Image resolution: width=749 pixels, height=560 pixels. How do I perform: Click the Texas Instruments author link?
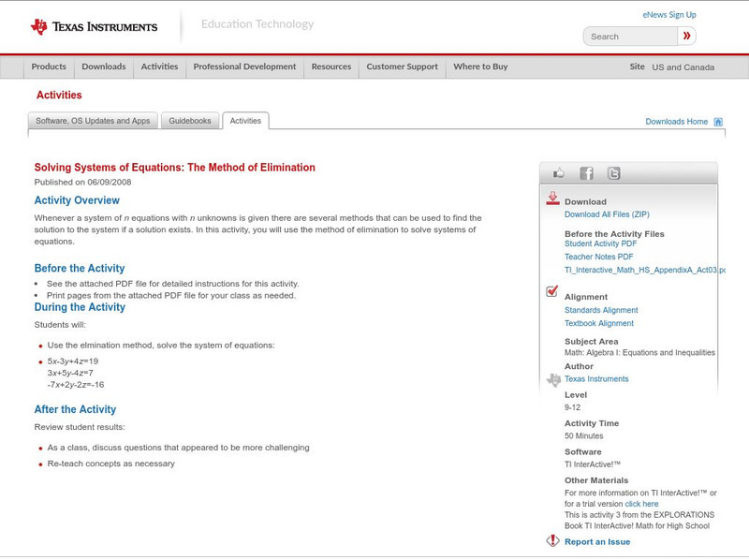(596, 379)
